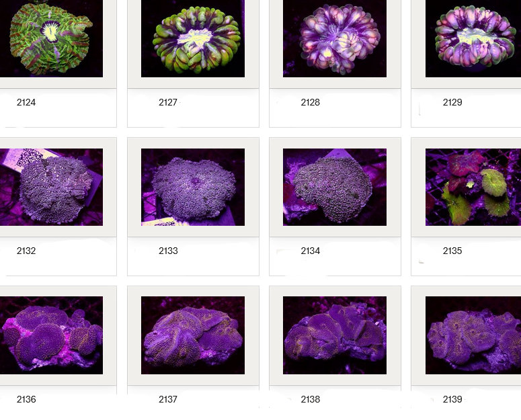Open the purple colony thumbnail labeled 2136
Screen dimensions: 521x420
pyautogui.click(x=51, y=335)
